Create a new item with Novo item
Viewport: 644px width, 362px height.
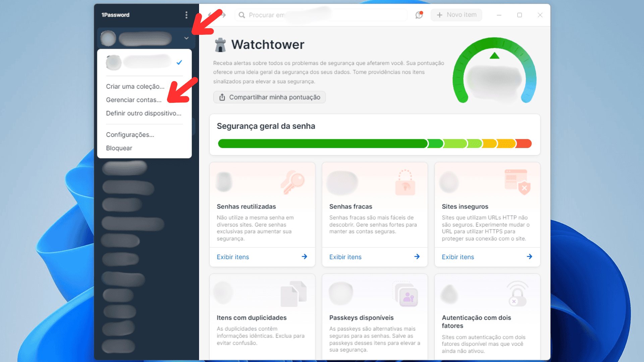point(456,15)
